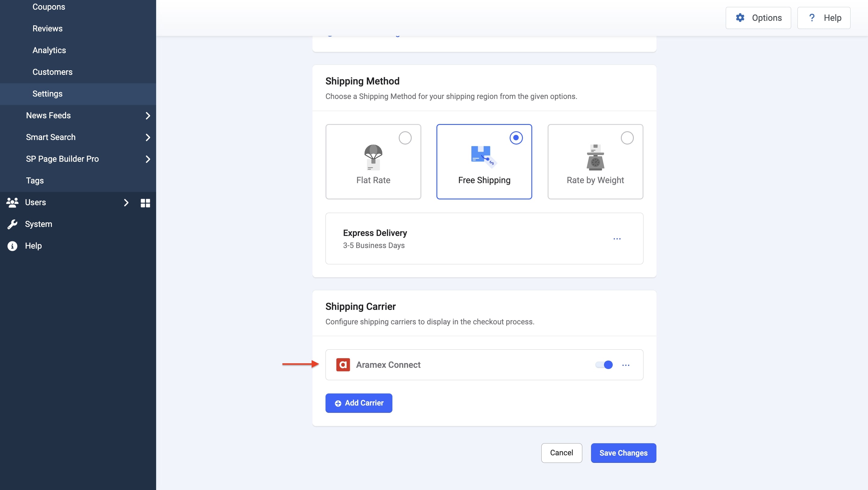Click the Add Carrier button
The height and width of the screenshot is (490, 868).
click(359, 403)
